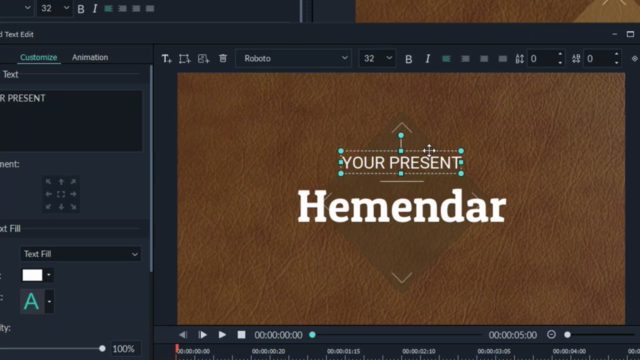Click the teal A text style preset
640x360 pixels.
pyautogui.click(x=31, y=302)
